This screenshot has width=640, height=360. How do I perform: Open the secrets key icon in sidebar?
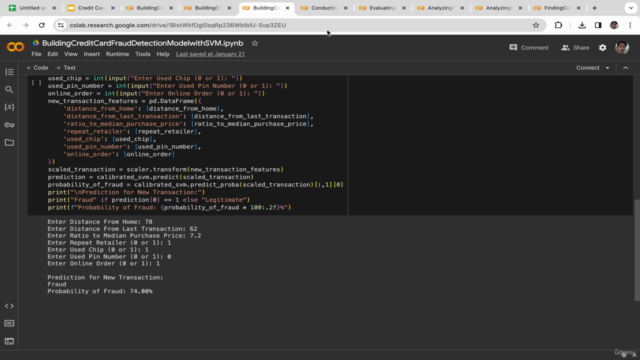tap(9, 124)
